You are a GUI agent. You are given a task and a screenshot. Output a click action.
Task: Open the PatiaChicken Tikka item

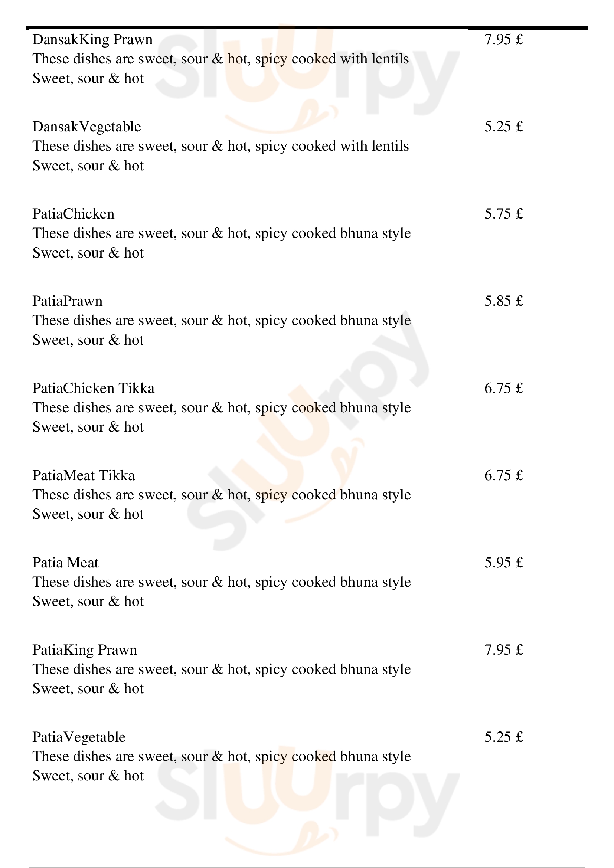(94, 388)
